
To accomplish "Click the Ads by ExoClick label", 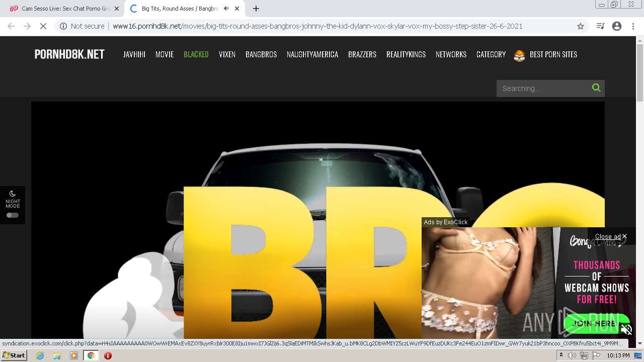I will tap(446, 222).
